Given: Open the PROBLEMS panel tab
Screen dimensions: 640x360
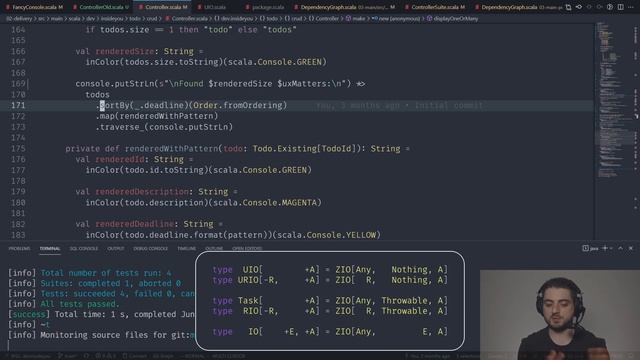Looking at the screenshot, I should point(19,248).
